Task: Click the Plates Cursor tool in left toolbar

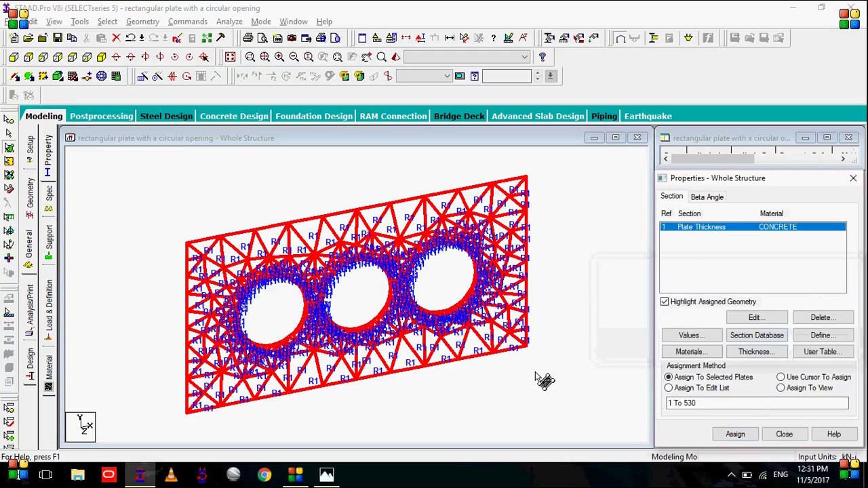Action: coord(9,147)
